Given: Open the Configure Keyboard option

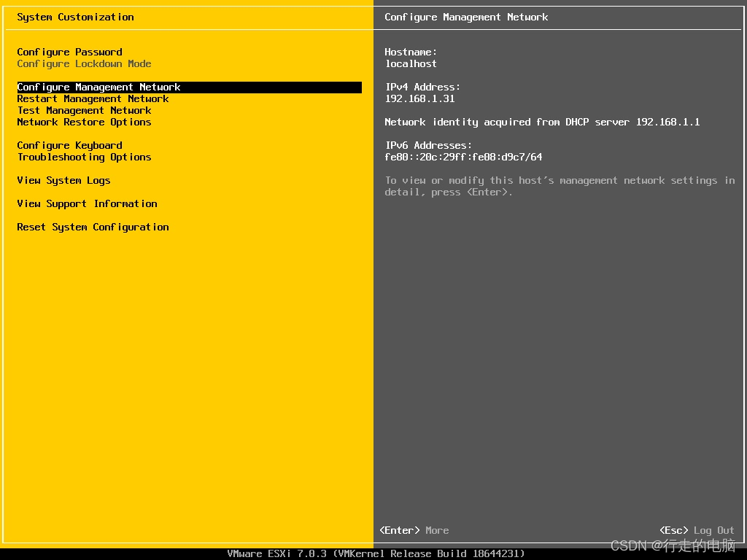Looking at the screenshot, I should coord(69,145).
